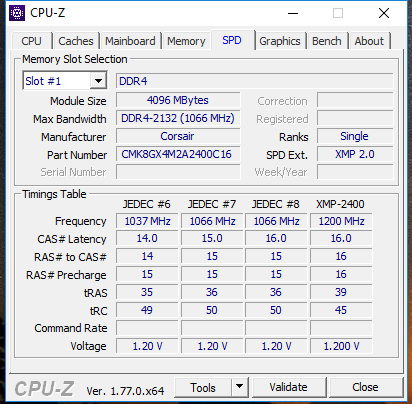Open the Tools button

click(x=203, y=387)
